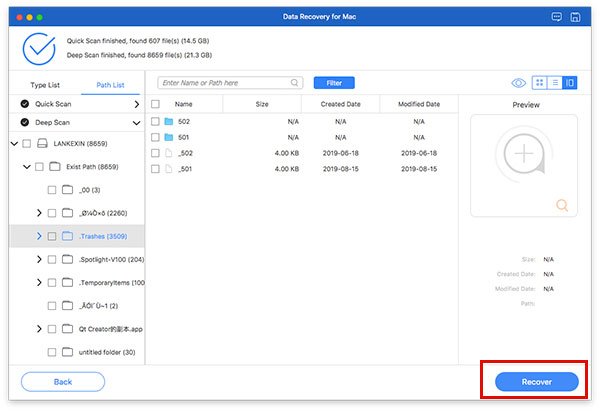Switch to thumbnail grid view
600x411 pixels.
(540, 83)
